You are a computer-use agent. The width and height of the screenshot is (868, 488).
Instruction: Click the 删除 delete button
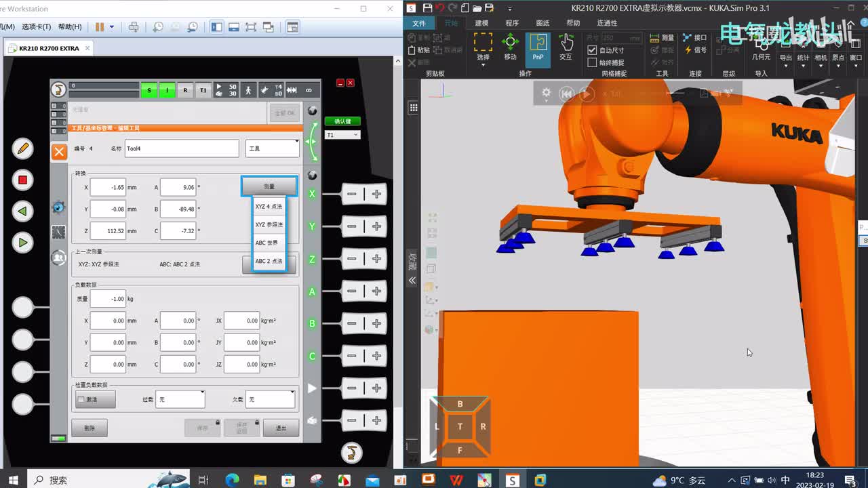[90, 428]
